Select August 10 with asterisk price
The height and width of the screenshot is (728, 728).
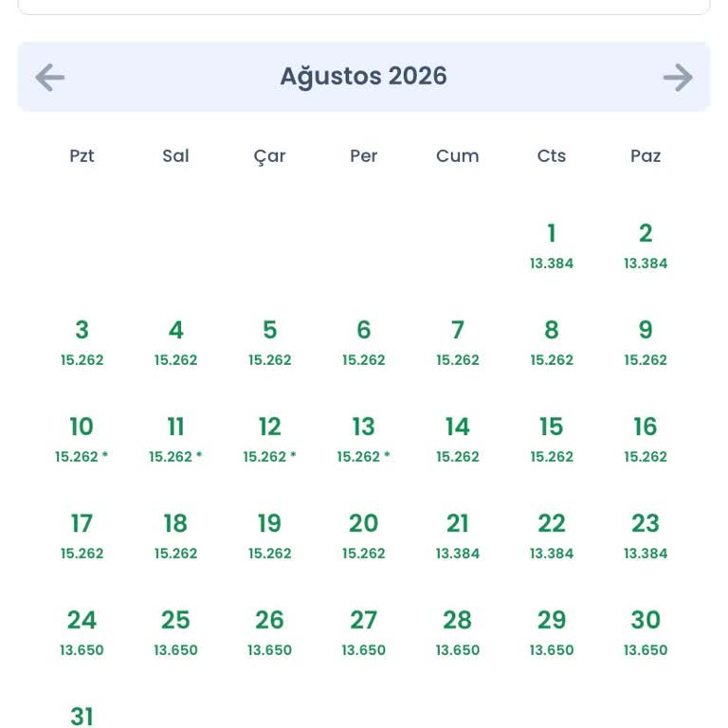[x=82, y=439]
